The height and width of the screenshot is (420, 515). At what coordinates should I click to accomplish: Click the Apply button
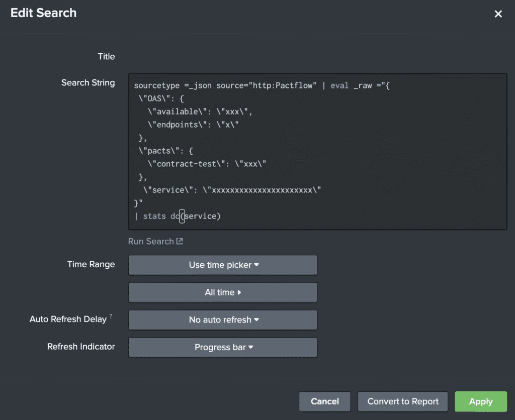click(x=480, y=401)
